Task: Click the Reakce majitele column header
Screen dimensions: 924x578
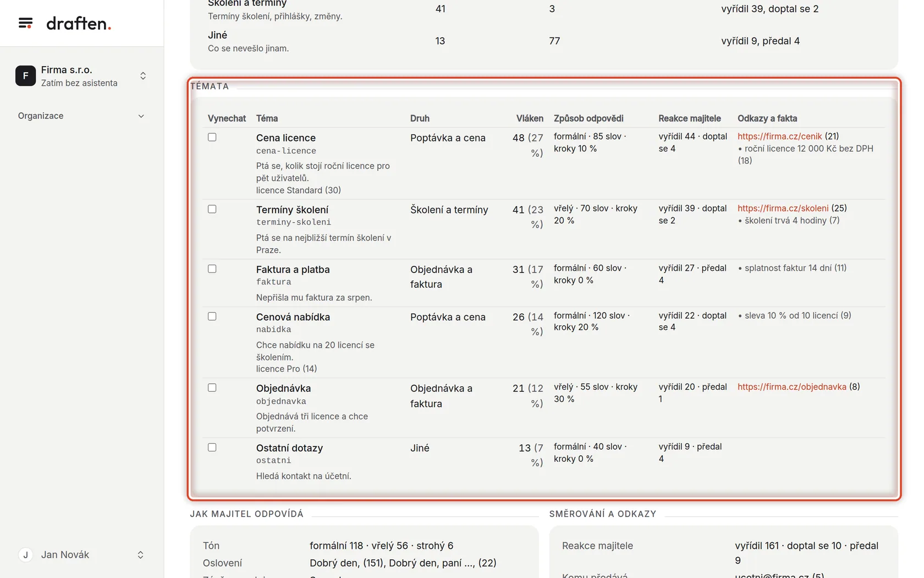Action: click(x=690, y=118)
